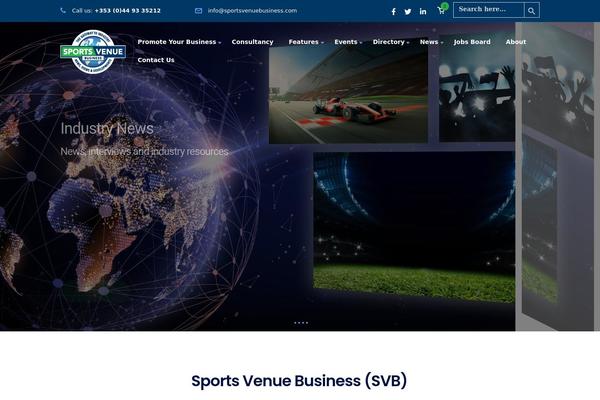Open the Jobs Board menu item
This screenshot has height=400, width=600.
click(472, 42)
